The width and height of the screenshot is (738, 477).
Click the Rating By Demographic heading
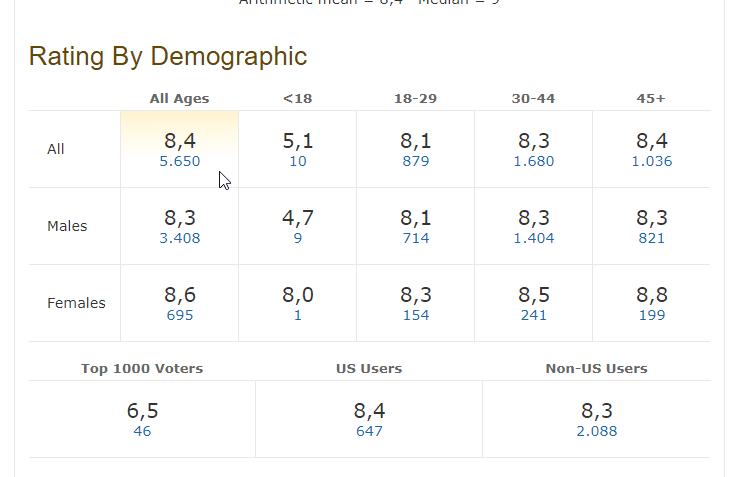click(x=168, y=56)
